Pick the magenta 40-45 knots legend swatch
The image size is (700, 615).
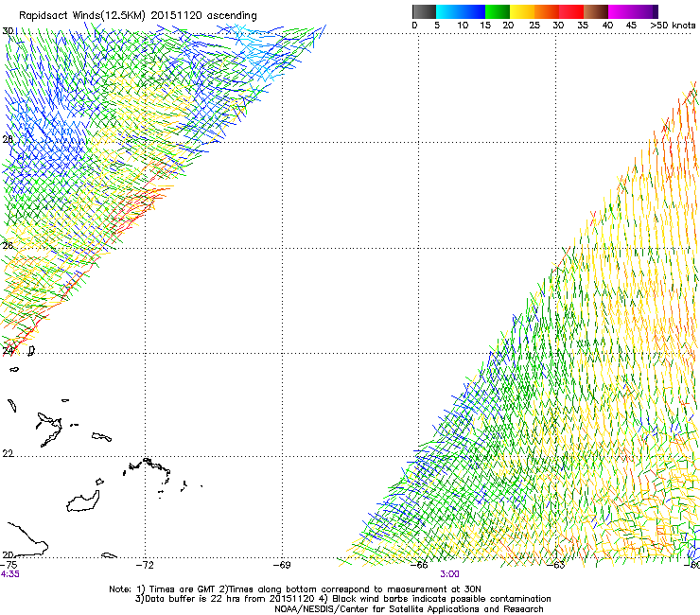pyautogui.click(x=621, y=11)
